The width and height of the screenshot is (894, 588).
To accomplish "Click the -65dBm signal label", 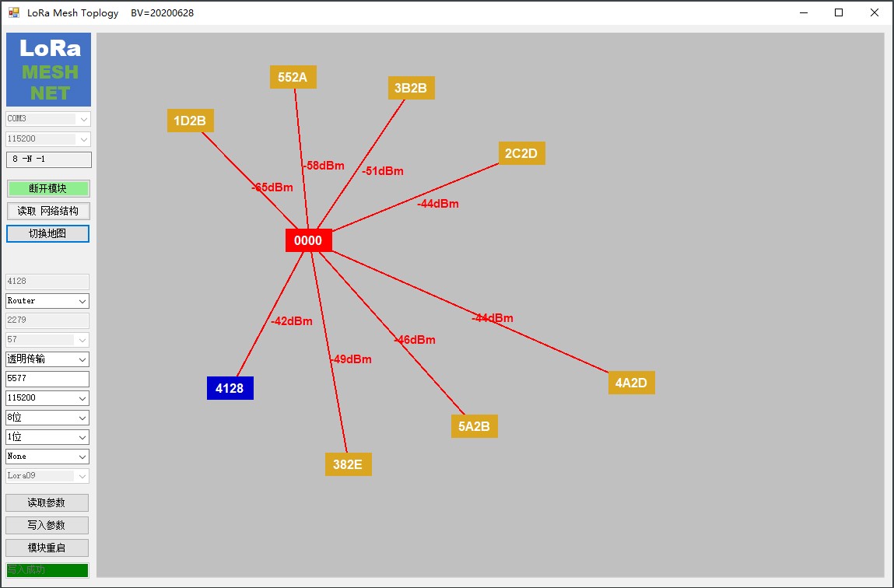I will [x=272, y=187].
